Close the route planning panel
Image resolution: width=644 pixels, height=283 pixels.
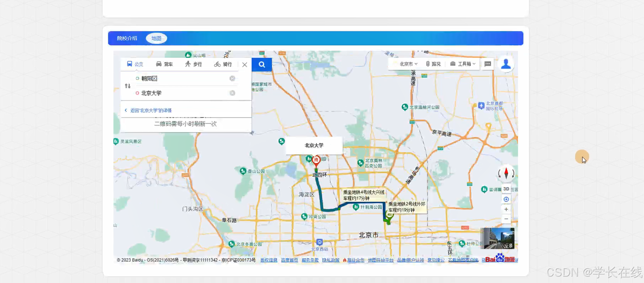[245, 64]
